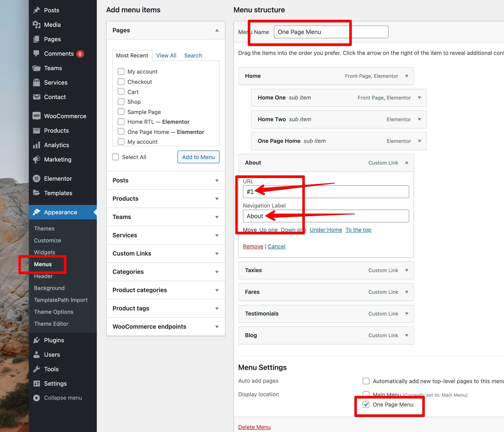504x432 pixels.
Task: Collapse the About menu item
Action: tap(407, 163)
